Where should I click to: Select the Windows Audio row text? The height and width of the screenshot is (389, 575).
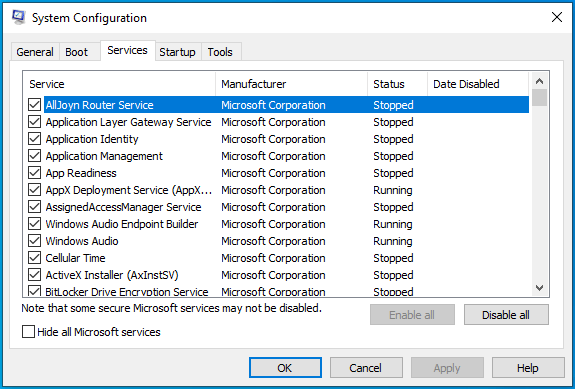(82, 241)
